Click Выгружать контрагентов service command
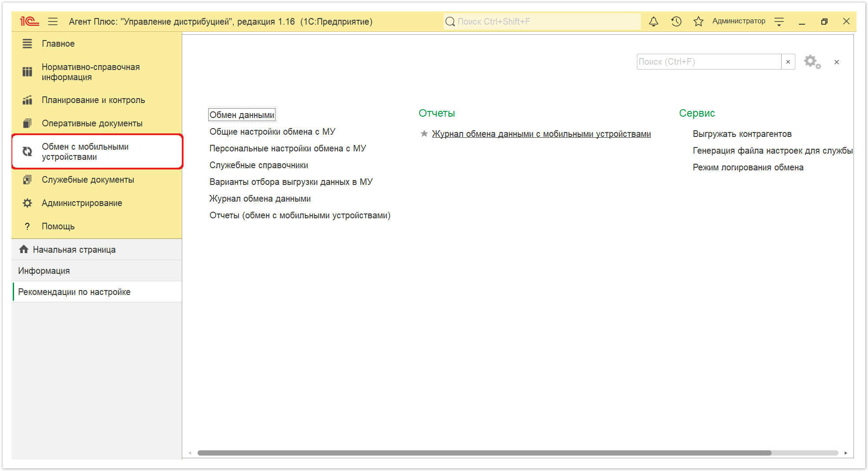The height and width of the screenshot is (471, 868). 742,134
